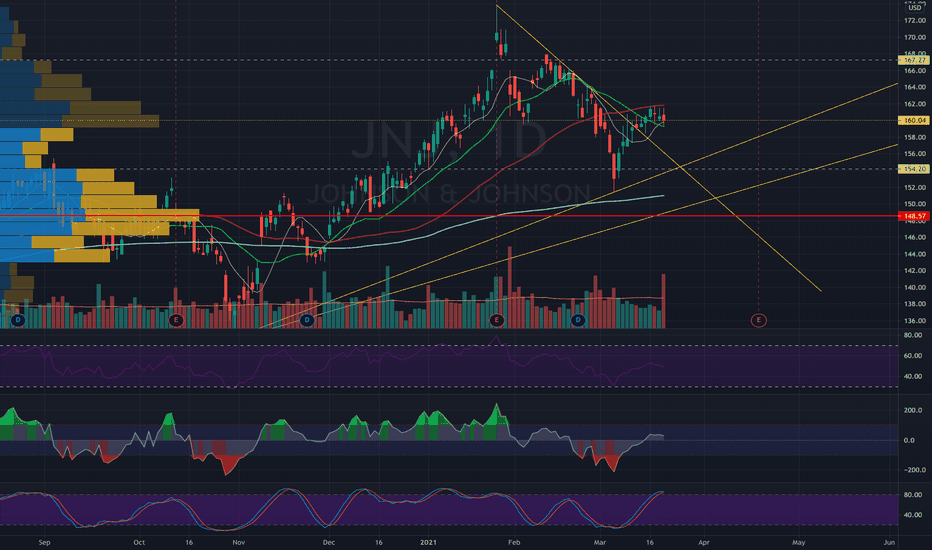Click the 172.00 price axis label
The height and width of the screenshot is (550, 932).
click(x=915, y=20)
